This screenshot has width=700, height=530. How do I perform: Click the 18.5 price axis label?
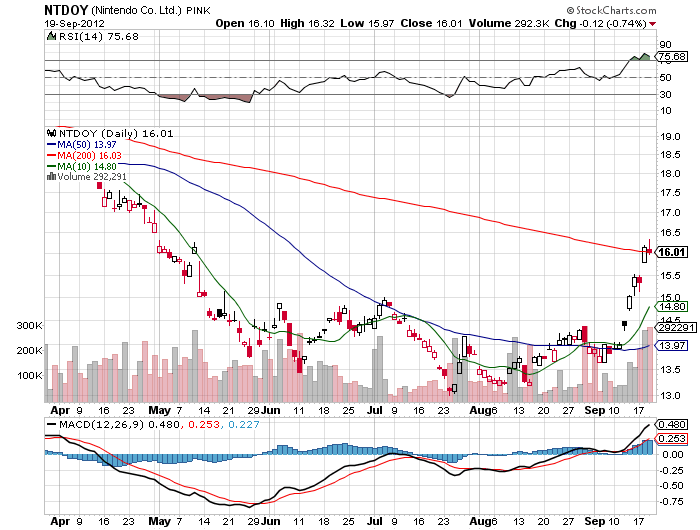pos(670,154)
